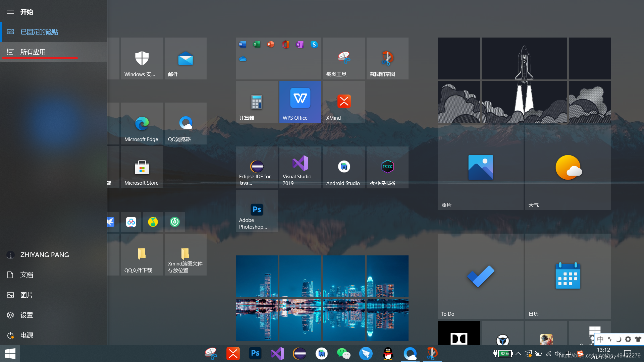Screen dimensions: 644x362
Task: Open the WPS Office tile
Action: [300, 102]
